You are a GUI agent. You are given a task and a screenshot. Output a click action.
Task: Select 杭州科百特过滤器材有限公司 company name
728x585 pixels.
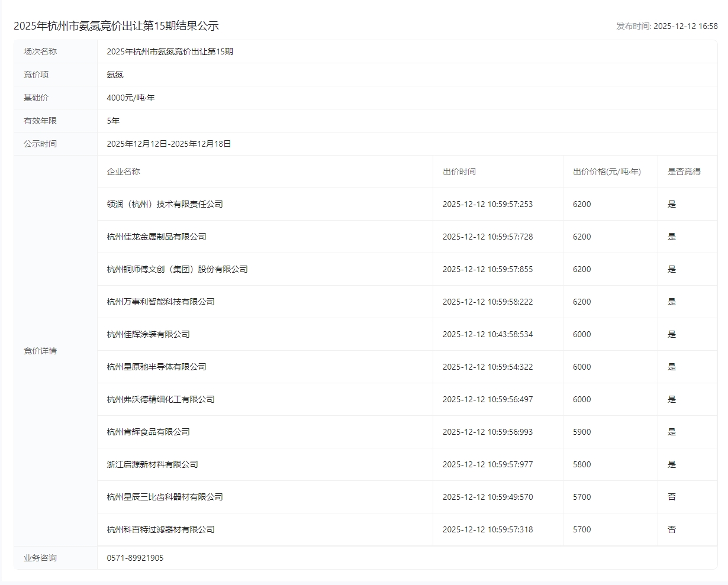point(160,529)
